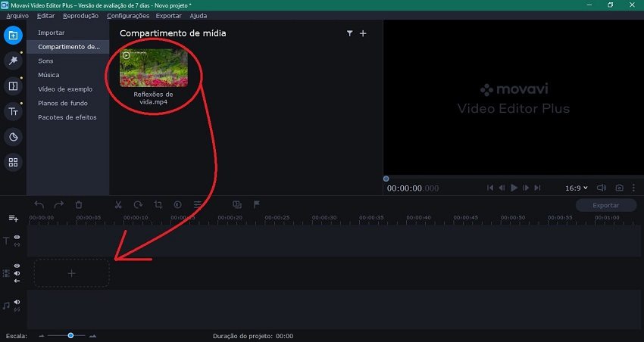Viewport: 644px width, 342px height.
Task: Click the Delete trash can icon
Action: click(x=79, y=204)
